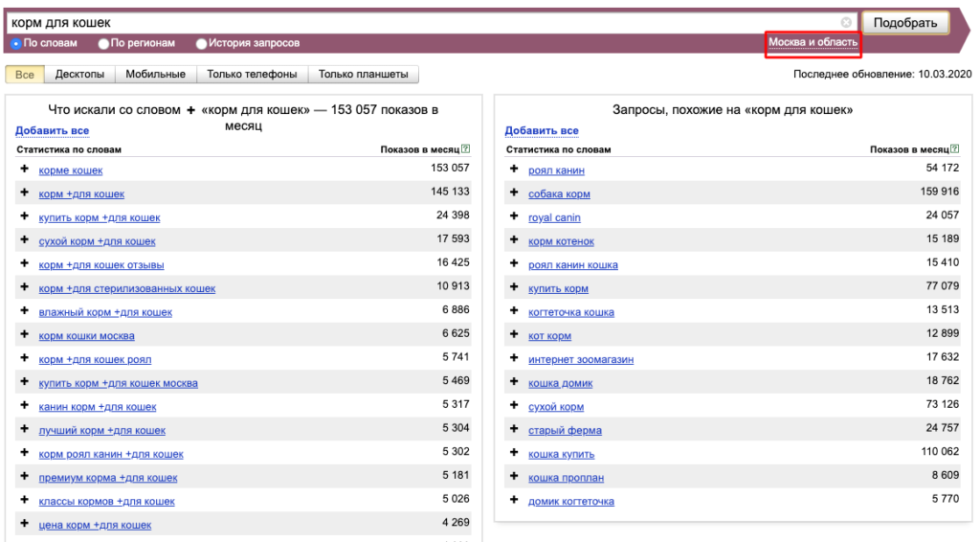Click plus icon beside 'домик когтеточка'

click(514, 500)
